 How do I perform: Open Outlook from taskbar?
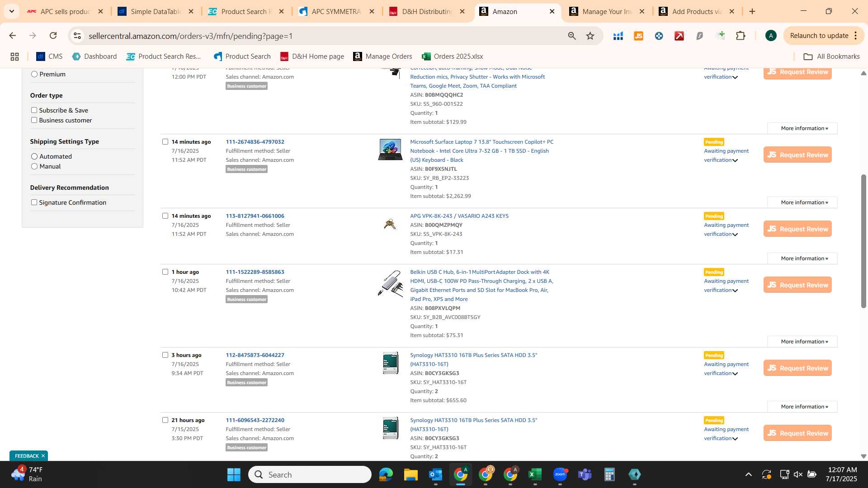pyautogui.click(x=435, y=474)
